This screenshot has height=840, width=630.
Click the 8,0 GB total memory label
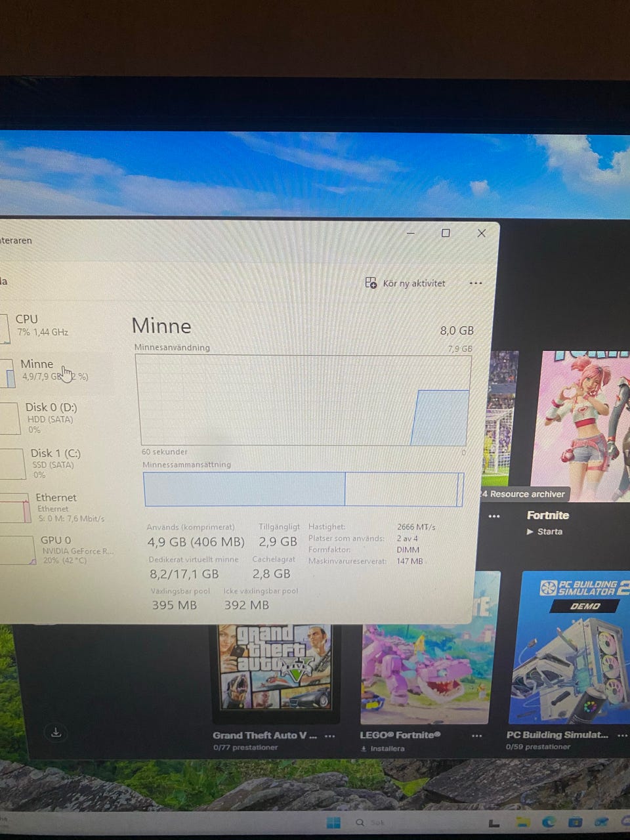[x=457, y=331]
